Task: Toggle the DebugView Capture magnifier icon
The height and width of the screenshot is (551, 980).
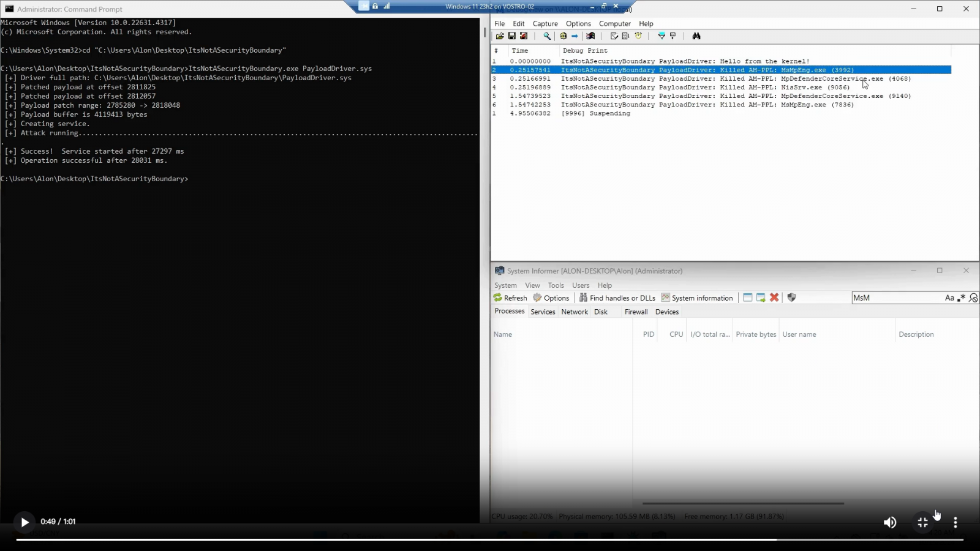Action: [x=547, y=36]
